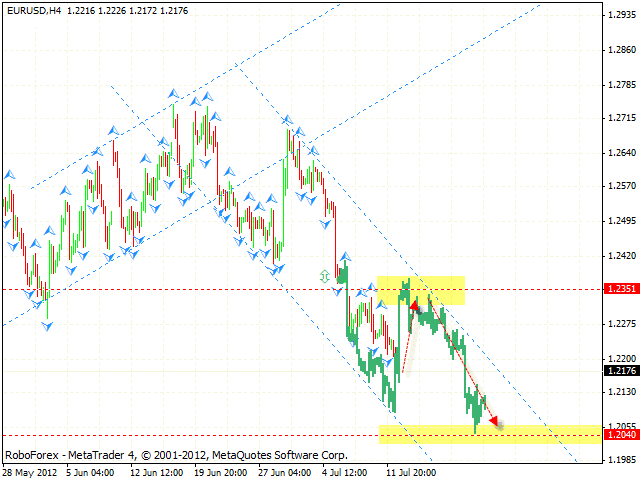The image size is (640, 480).
Task: Click the 1.2785 price axis label
Action: click(622, 85)
